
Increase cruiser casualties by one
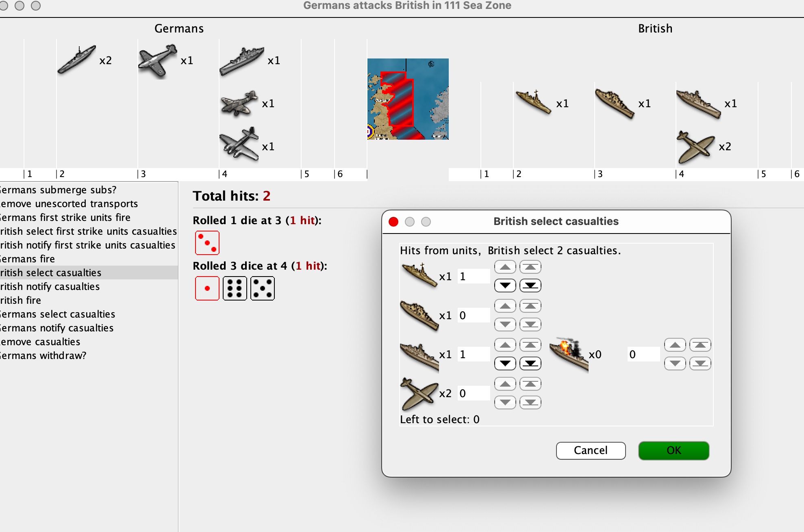[x=505, y=306]
